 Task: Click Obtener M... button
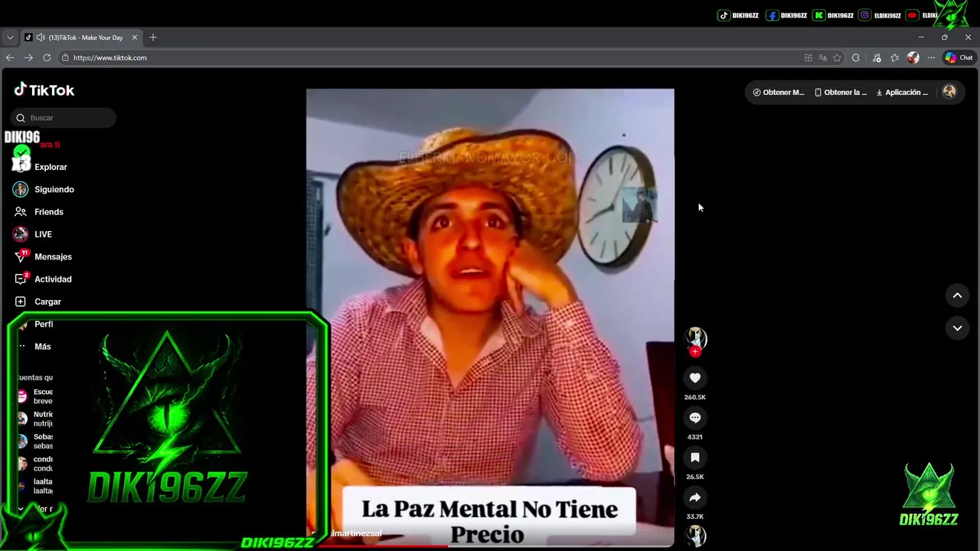779,92
